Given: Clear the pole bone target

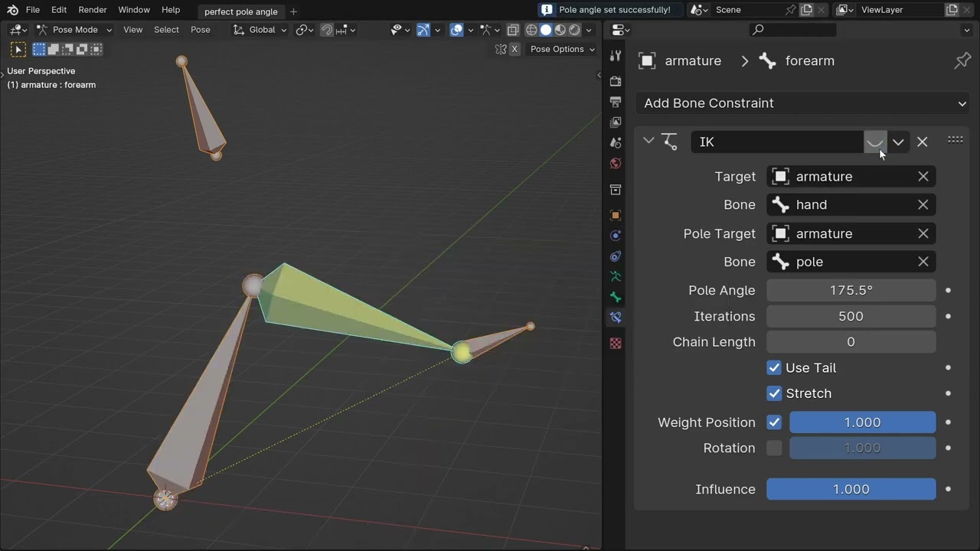Looking at the screenshot, I should point(923,262).
